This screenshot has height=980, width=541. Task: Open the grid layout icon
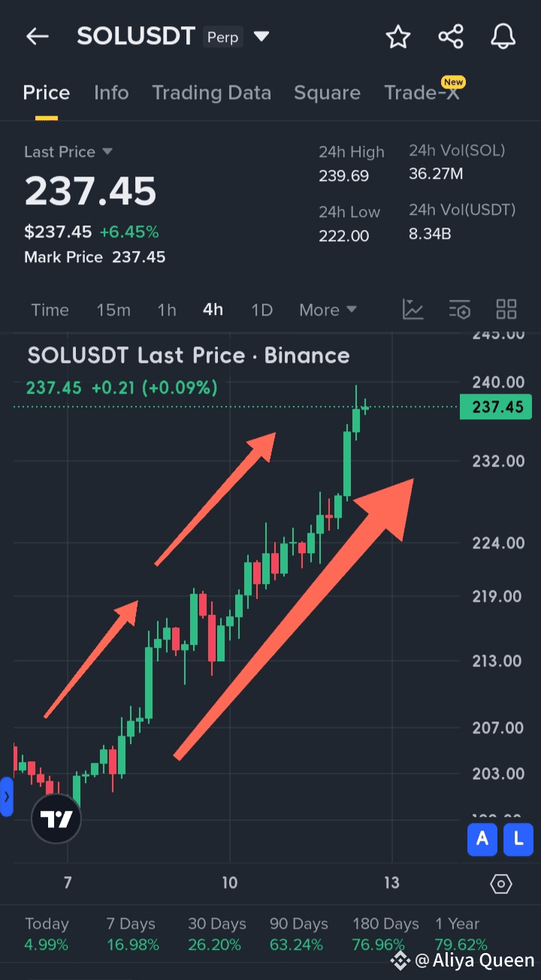(x=506, y=309)
